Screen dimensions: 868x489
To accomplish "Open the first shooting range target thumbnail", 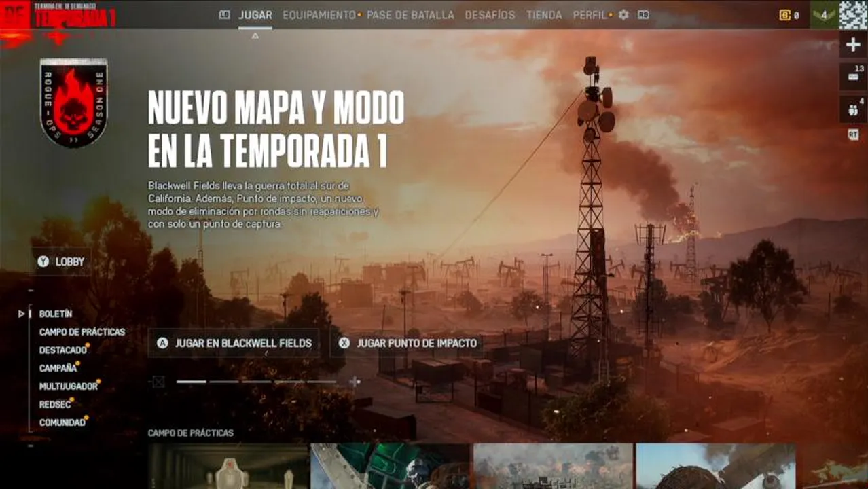I will pos(228,467).
